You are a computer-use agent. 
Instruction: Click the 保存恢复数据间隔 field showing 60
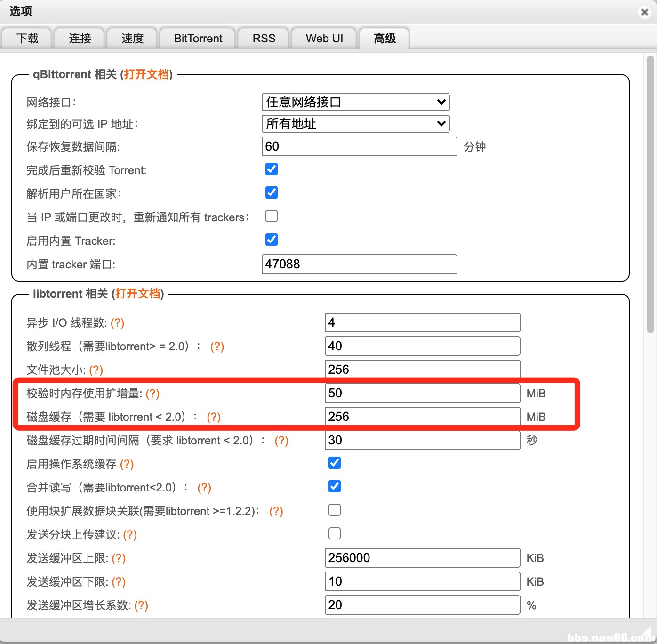(360, 146)
